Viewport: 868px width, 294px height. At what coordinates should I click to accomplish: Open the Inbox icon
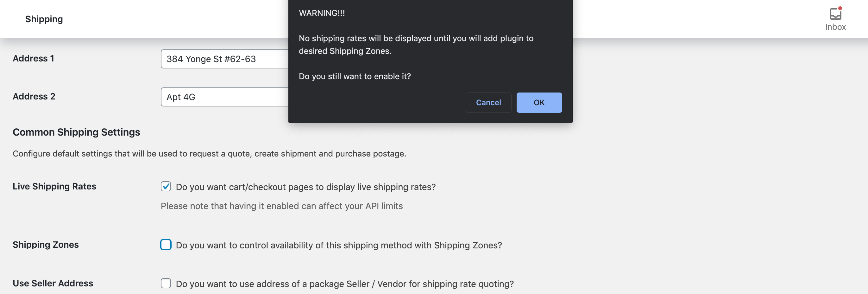(x=835, y=19)
